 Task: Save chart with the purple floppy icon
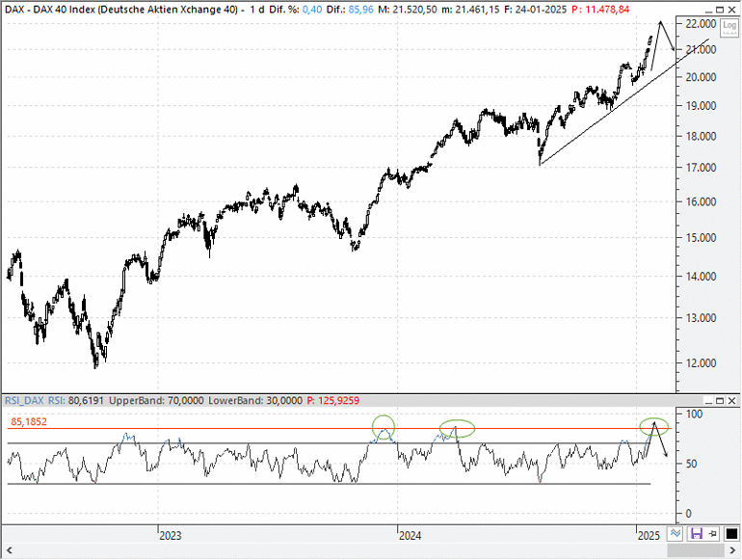(697, 534)
